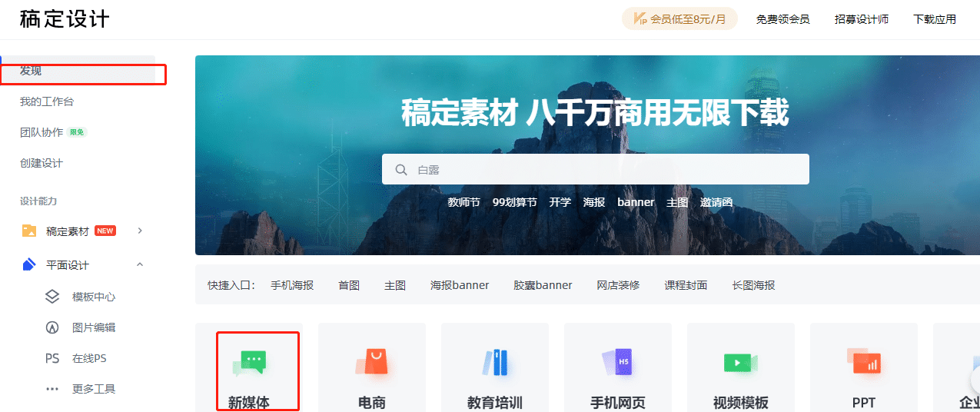Image resolution: width=980 pixels, height=412 pixels.
Task: Click the 手机网页 purple H5 icon
Action: pos(618,363)
